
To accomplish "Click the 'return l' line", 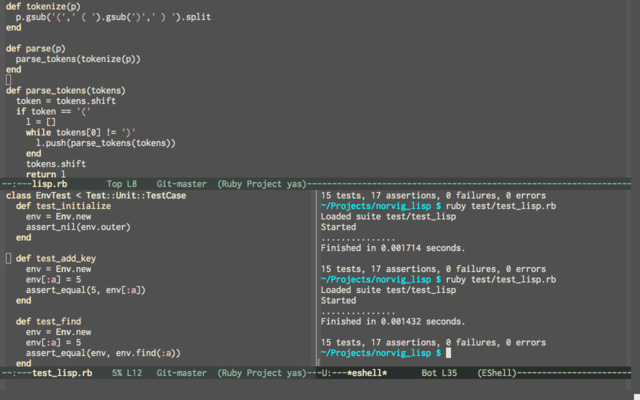I will pos(45,174).
